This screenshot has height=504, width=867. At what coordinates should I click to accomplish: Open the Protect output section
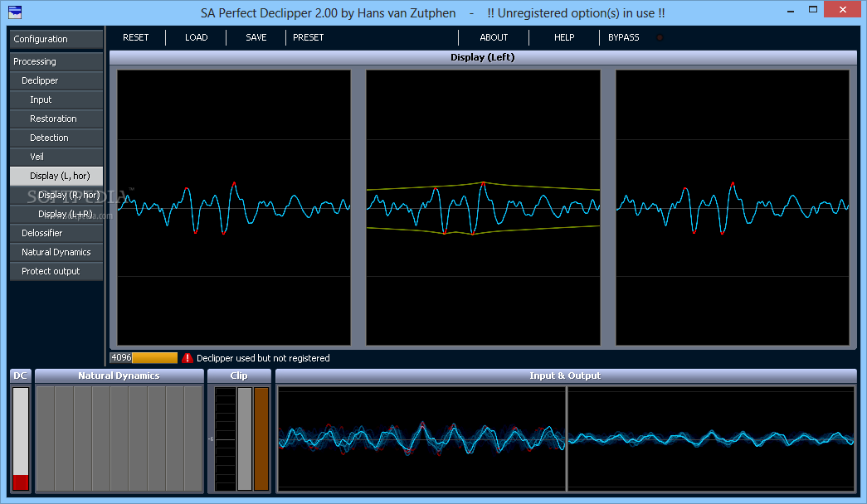point(56,271)
